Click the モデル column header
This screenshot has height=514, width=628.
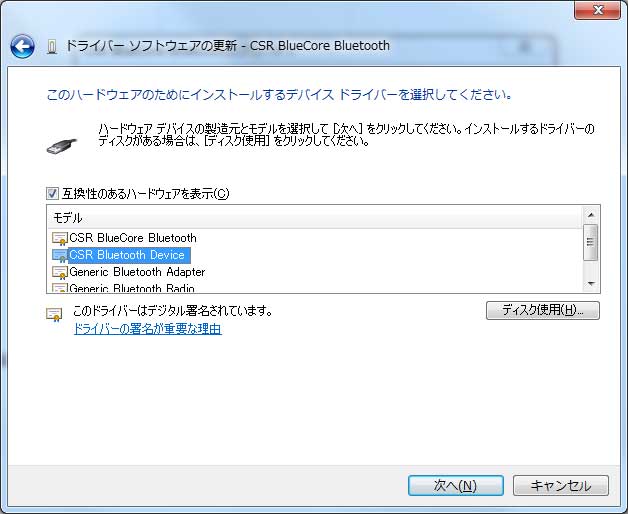click(x=315, y=218)
